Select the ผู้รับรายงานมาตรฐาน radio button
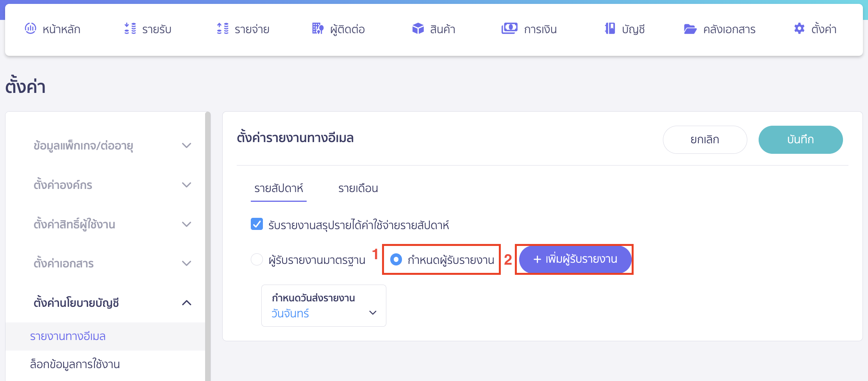 click(257, 259)
